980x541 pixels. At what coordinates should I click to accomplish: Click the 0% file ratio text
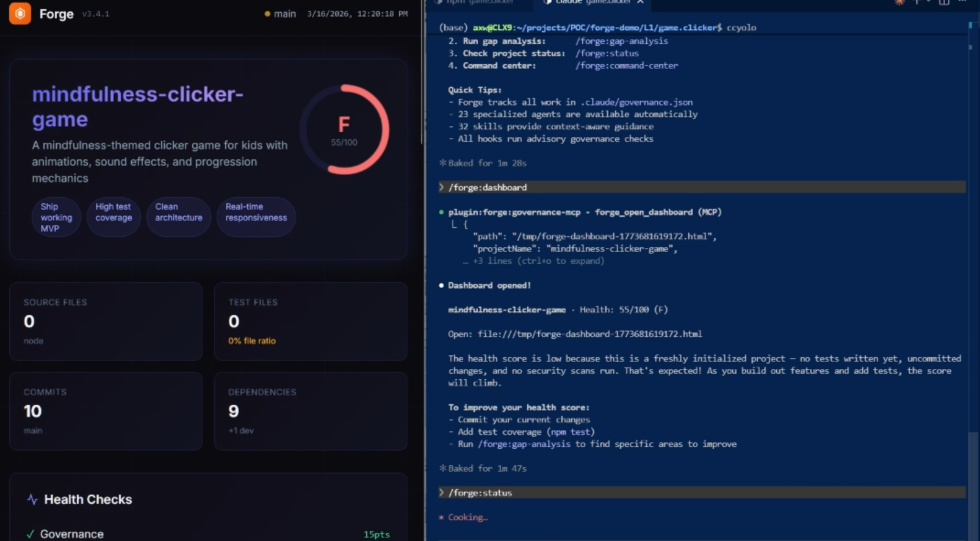[x=252, y=341]
